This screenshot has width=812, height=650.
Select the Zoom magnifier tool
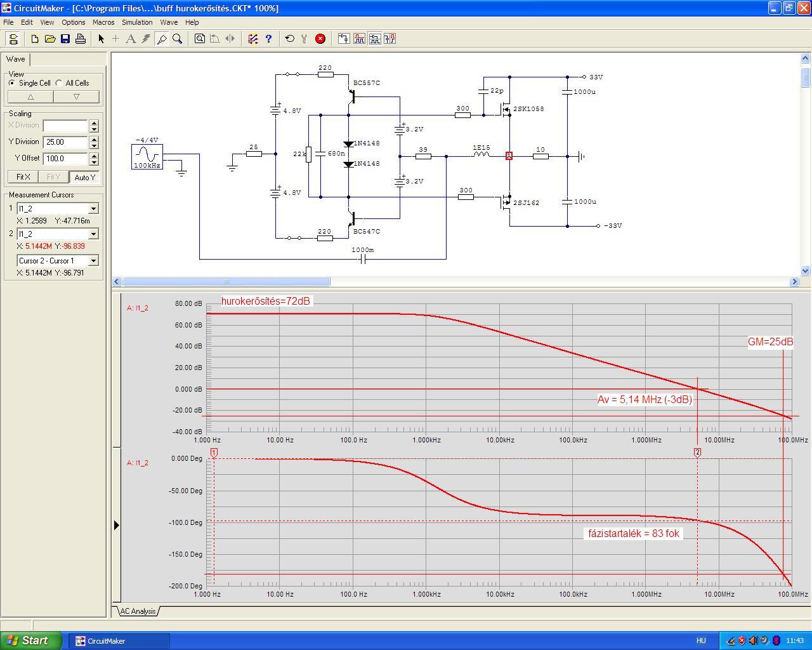(x=178, y=39)
